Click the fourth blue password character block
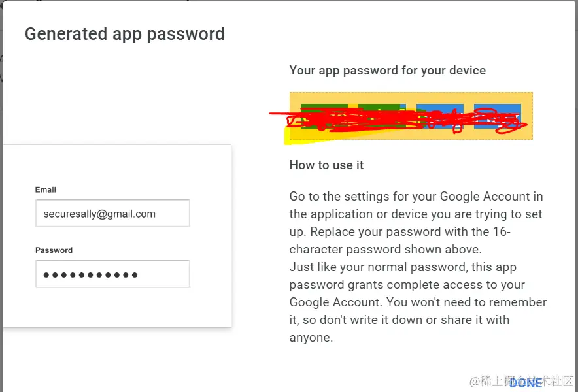The height and width of the screenshot is (392, 578). pyautogui.click(x=498, y=116)
